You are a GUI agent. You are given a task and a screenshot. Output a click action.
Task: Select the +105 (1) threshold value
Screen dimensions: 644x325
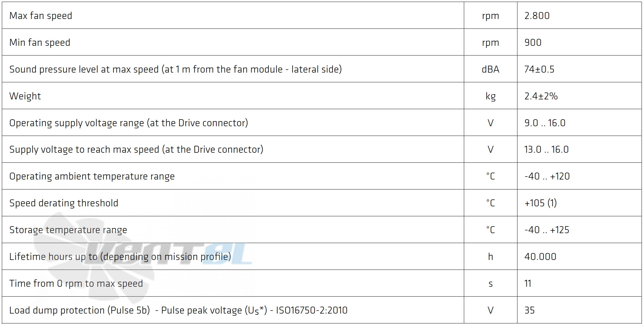coord(540,203)
